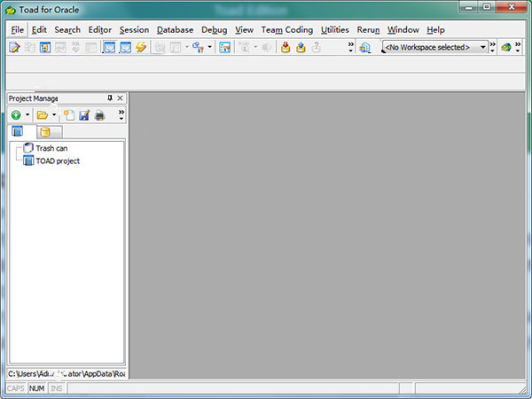Open the Team Coding menu
Viewport: 532px width, 399px height.
point(286,29)
